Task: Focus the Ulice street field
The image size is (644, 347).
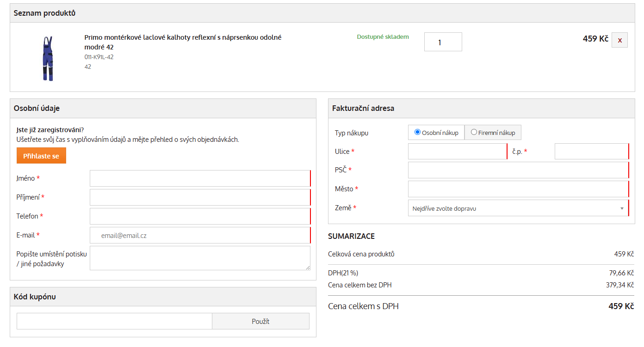Action: coord(457,152)
